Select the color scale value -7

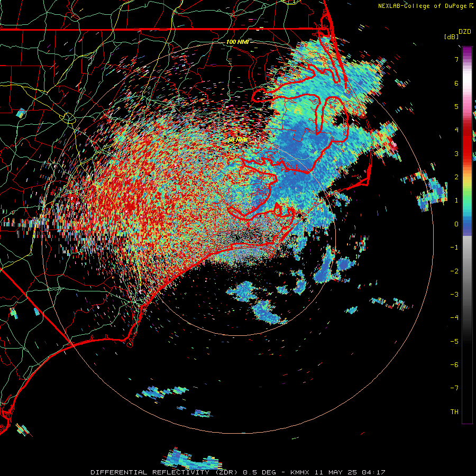coord(454,388)
